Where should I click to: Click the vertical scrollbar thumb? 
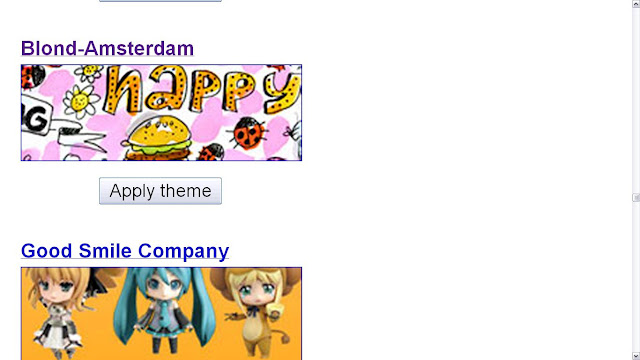click(636, 198)
